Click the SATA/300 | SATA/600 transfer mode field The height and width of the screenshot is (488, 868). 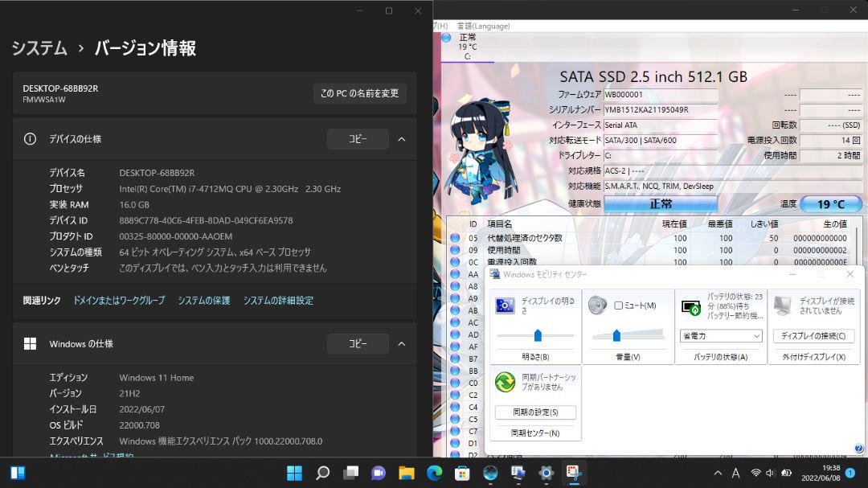661,140
